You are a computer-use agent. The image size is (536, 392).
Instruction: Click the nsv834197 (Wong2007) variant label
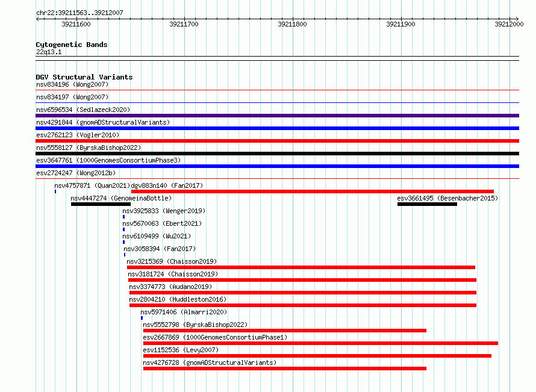(x=72, y=97)
